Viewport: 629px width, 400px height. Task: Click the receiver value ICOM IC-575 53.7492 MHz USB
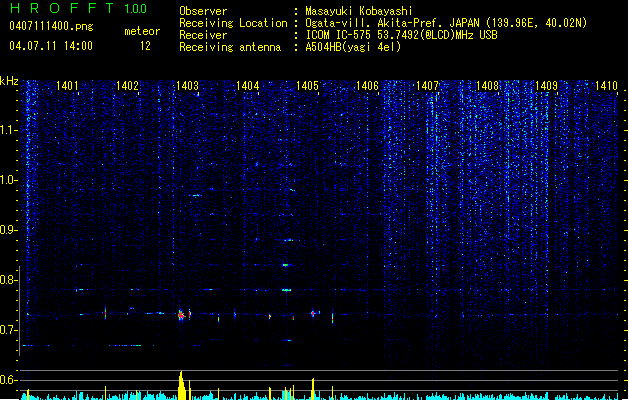(402, 35)
